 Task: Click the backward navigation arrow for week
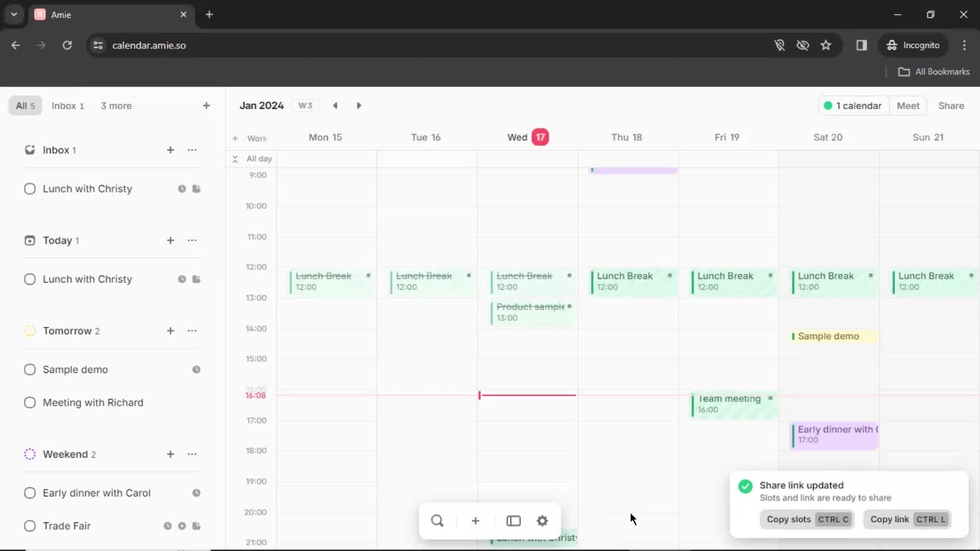(x=335, y=106)
